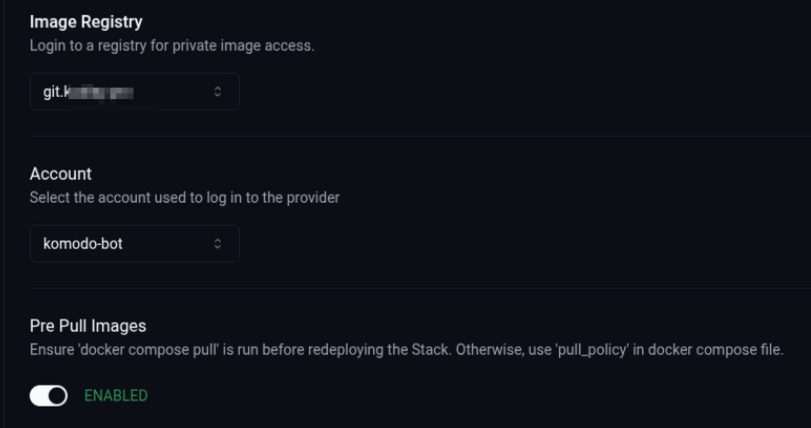Click the white knob of the enabled toggle
Image resolution: width=811 pixels, height=428 pixels.
57,396
